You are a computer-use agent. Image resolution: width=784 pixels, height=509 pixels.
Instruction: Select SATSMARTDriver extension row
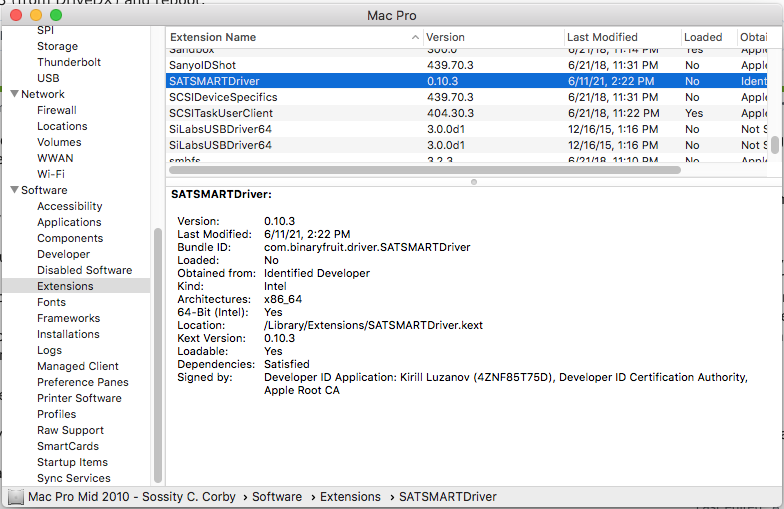coord(466,81)
